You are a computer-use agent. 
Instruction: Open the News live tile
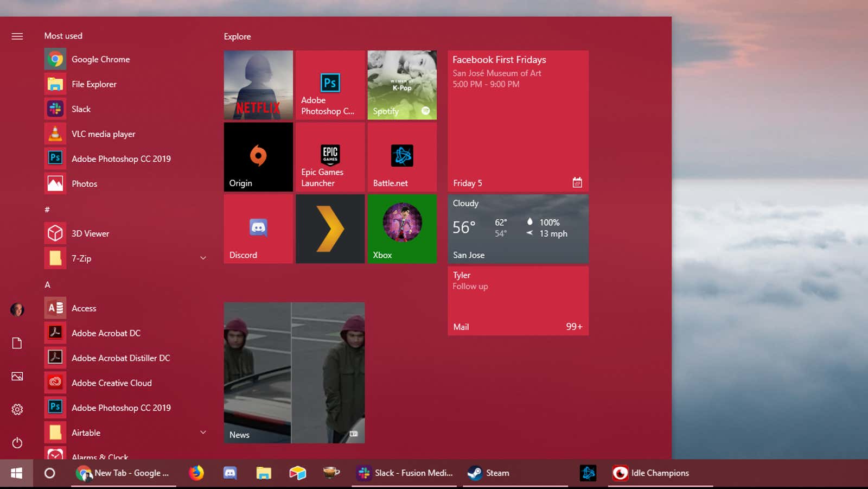click(x=294, y=373)
